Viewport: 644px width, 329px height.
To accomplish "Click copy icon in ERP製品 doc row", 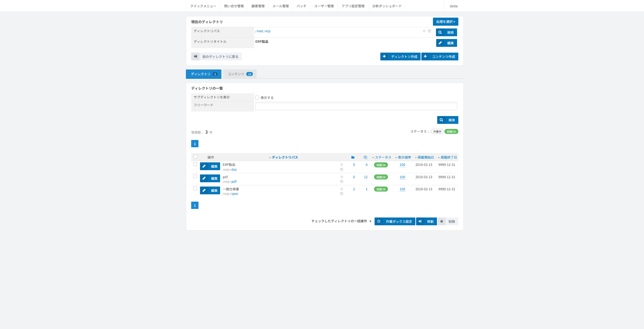I will click(342, 169).
